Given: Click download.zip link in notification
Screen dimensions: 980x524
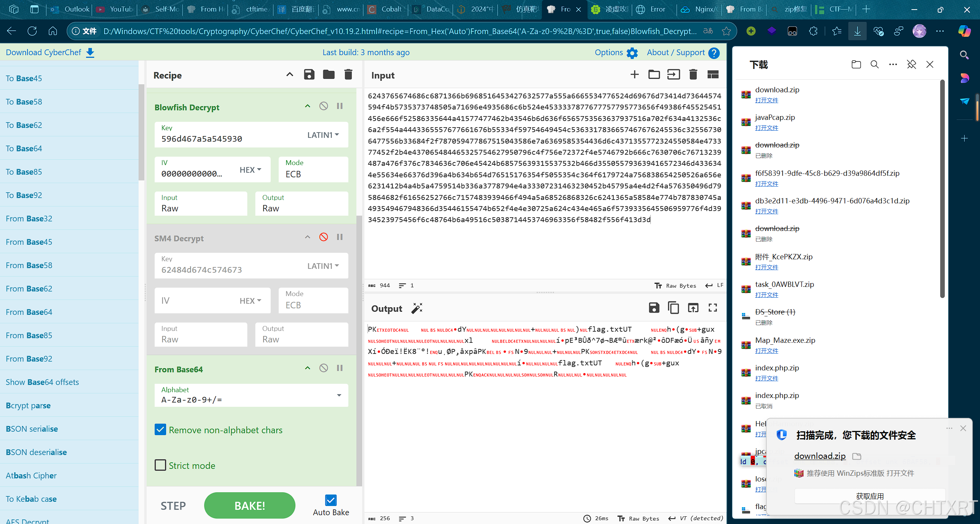Looking at the screenshot, I should click(x=820, y=456).
